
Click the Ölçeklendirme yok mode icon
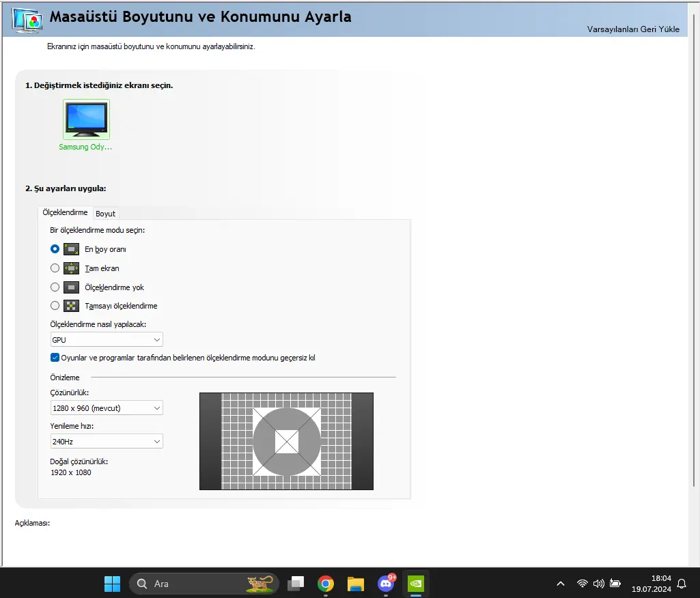click(x=72, y=287)
